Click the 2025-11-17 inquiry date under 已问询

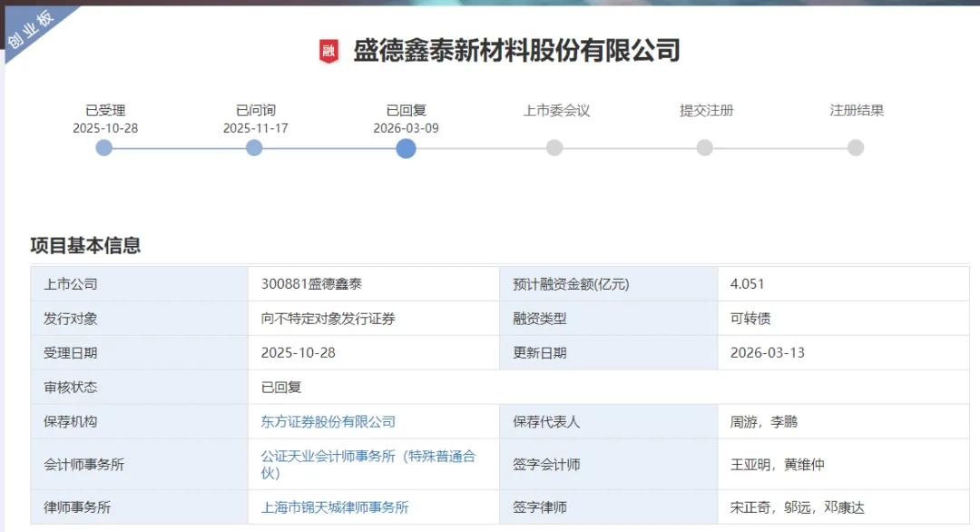(256, 128)
